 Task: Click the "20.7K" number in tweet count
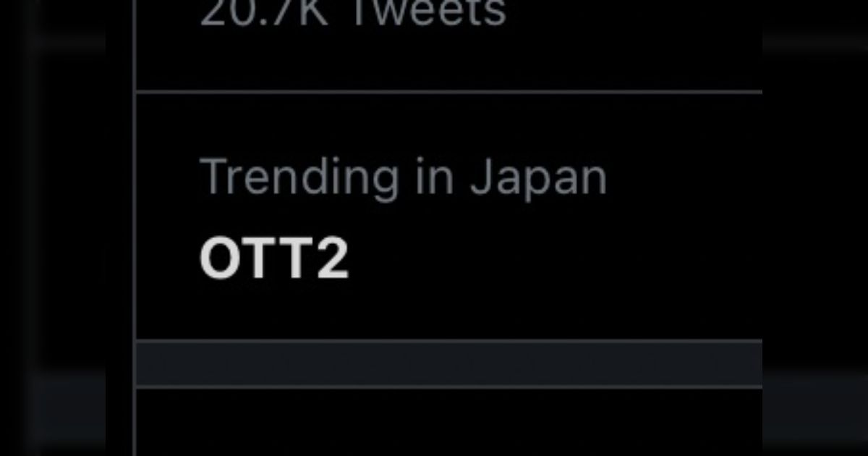[264, 13]
